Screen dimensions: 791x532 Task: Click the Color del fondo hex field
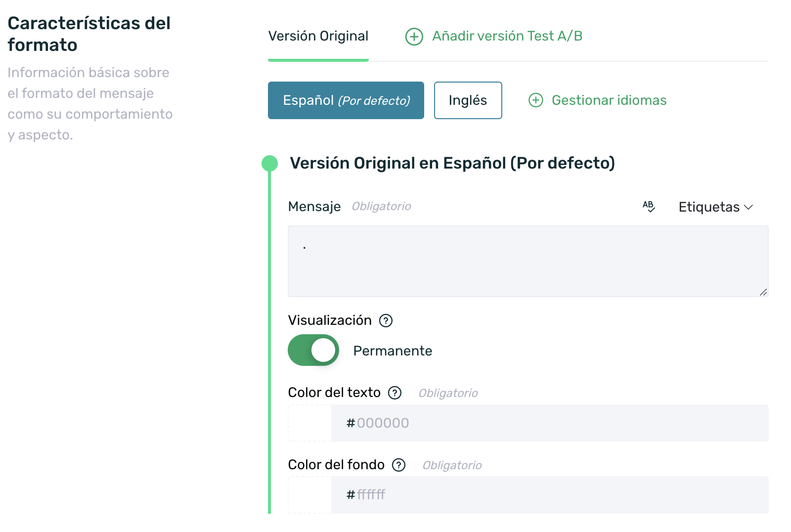coord(550,495)
